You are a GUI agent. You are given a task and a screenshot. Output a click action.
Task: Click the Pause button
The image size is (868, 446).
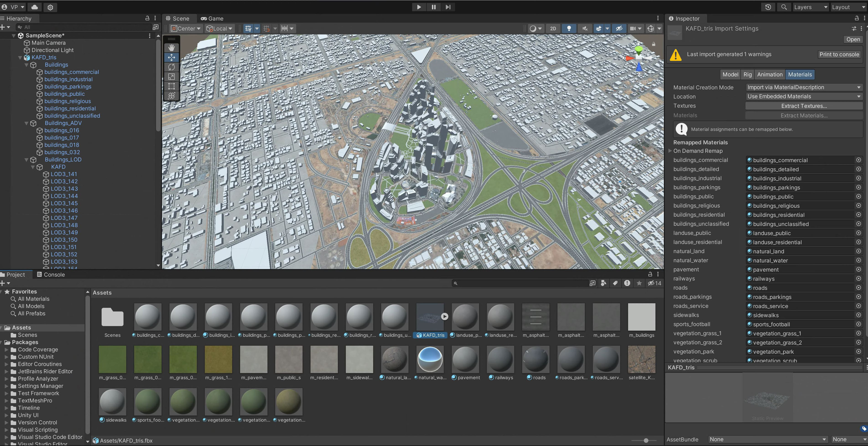(x=434, y=7)
